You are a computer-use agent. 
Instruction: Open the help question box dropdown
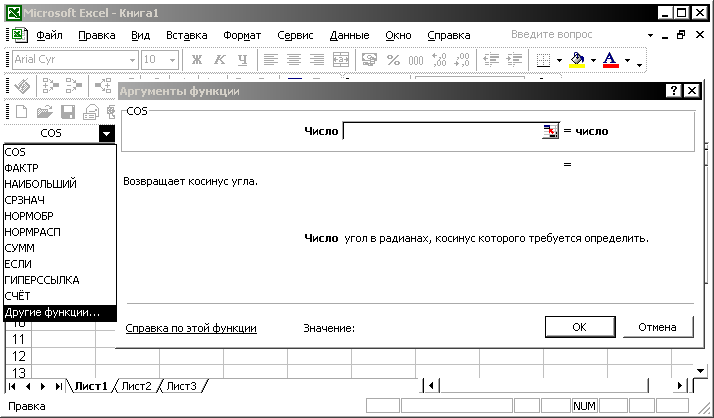tap(650, 35)
